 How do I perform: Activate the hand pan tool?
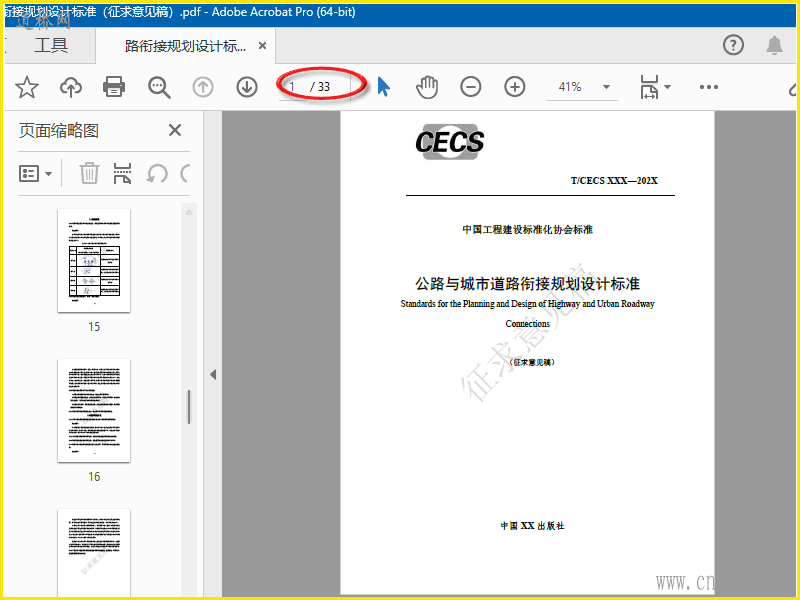pos(427,87)
